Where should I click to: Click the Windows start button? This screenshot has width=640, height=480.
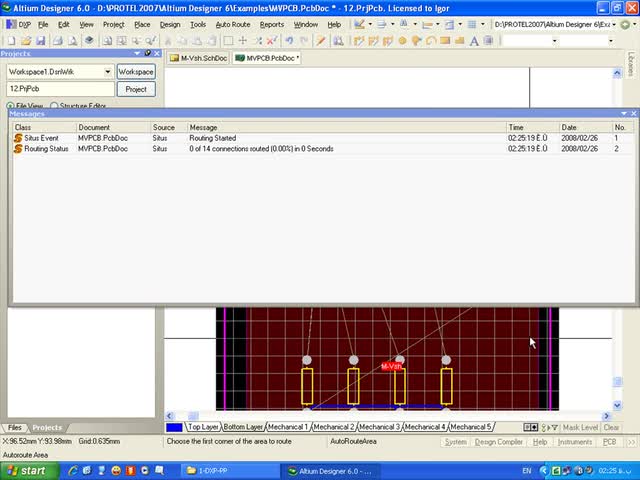(x=29, y=471)
